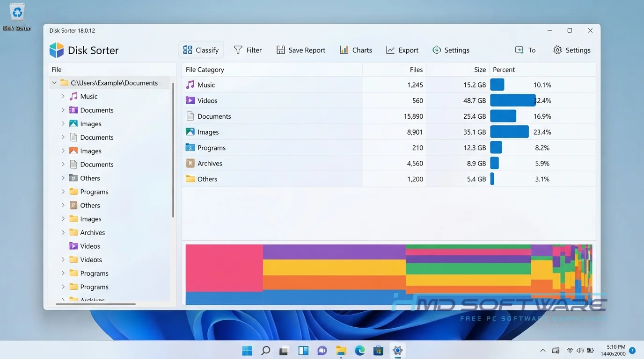
Task: Expand the teal-icon Images tree node
Action: pyautogui.click(x=63, y=124)
